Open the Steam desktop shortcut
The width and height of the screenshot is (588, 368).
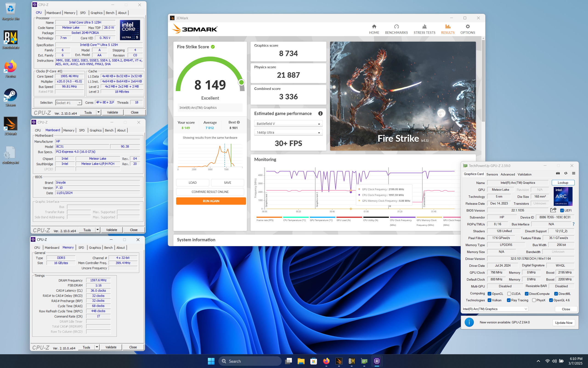10,97
